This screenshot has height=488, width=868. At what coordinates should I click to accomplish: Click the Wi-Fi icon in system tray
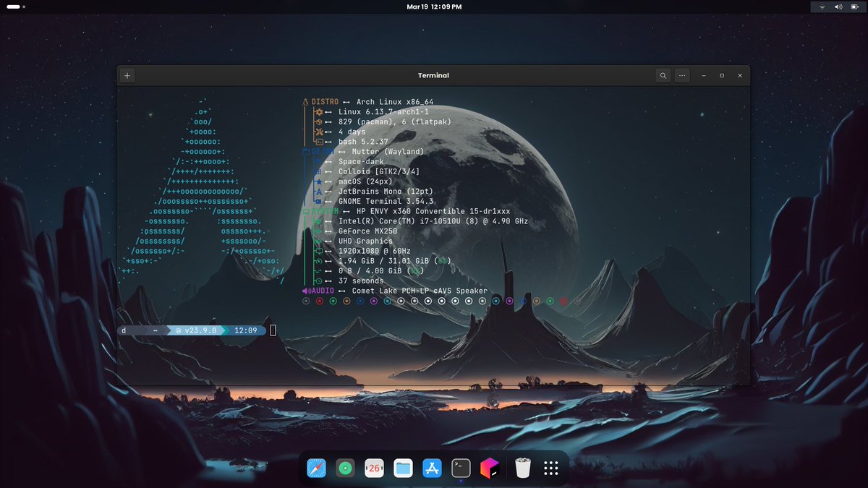click(822, 7)
